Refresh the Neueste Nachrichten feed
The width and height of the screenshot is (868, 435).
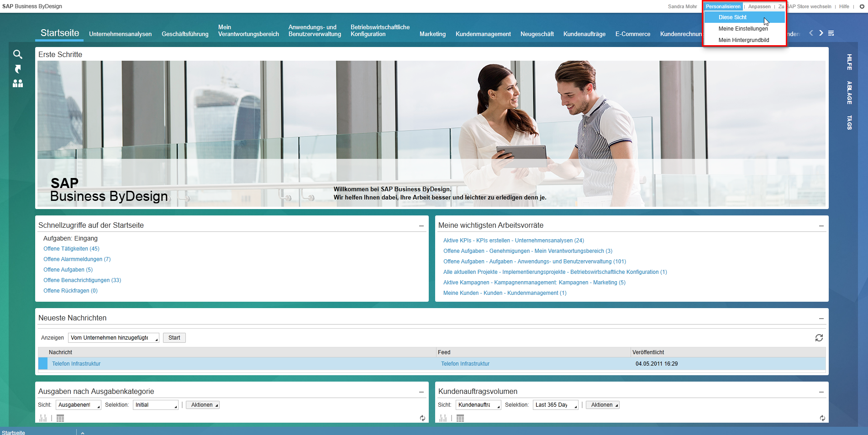click(x=819, y=338)
